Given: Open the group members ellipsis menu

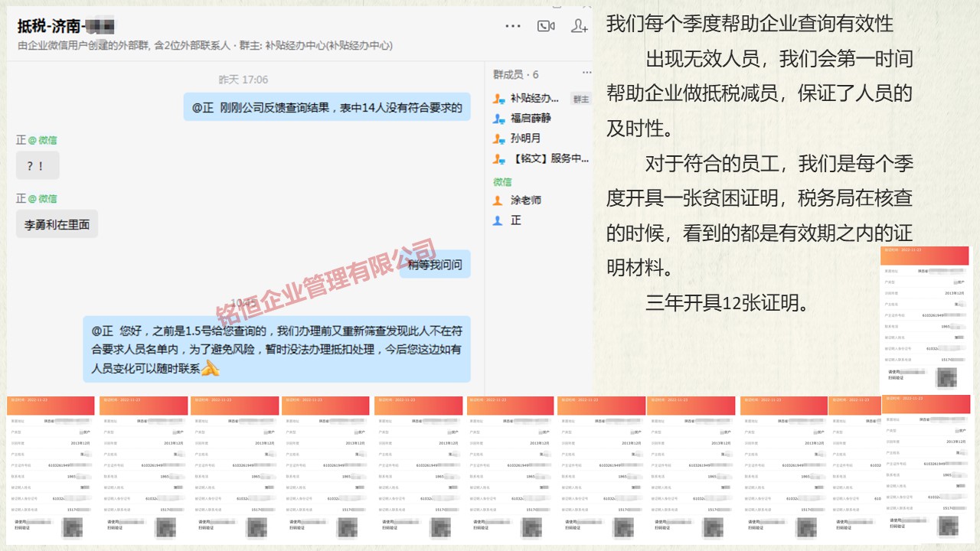Looking at the screenshot, I should (x=586, y=73).
